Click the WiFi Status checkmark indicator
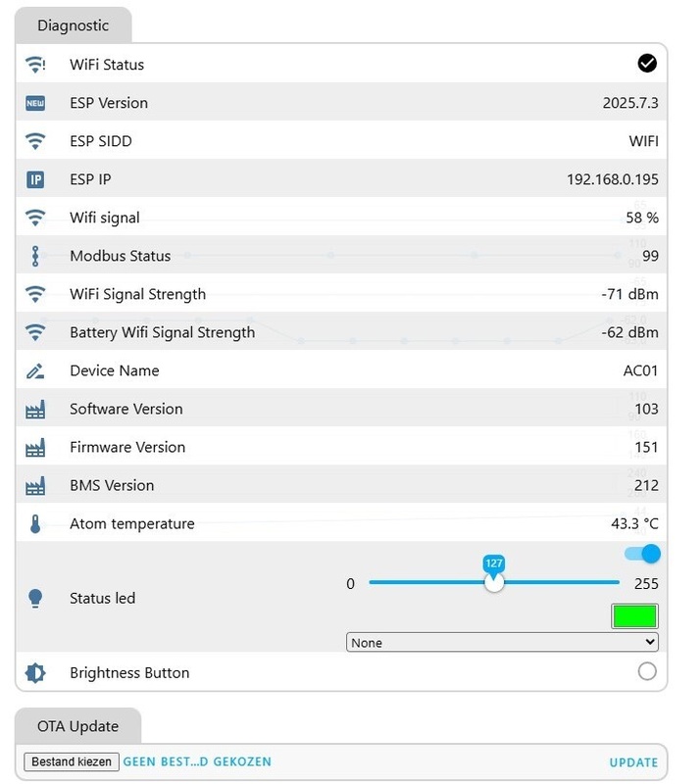Viewport: 700px width, 784px height. pos(647,64)
